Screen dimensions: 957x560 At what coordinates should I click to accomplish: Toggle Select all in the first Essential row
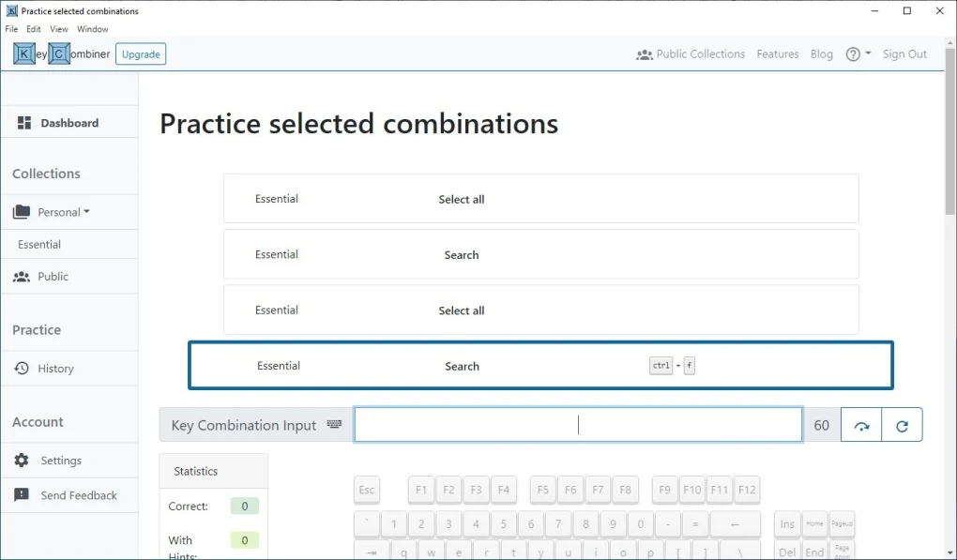461,199
